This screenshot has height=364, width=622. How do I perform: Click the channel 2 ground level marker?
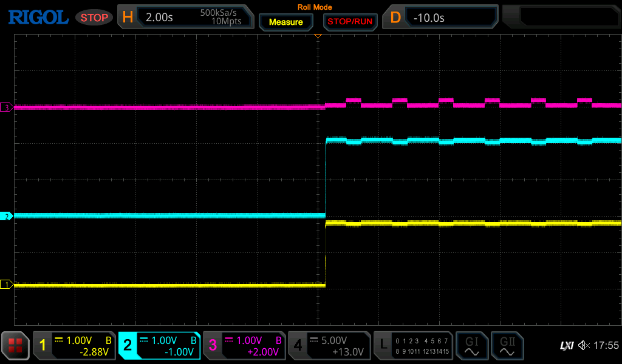[x=6, y=216]
